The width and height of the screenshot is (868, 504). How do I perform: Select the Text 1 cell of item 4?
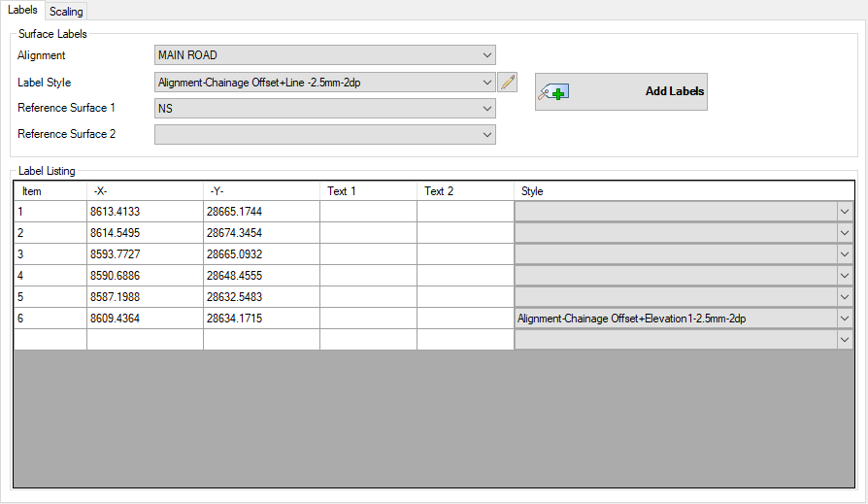tap(368, 276)
